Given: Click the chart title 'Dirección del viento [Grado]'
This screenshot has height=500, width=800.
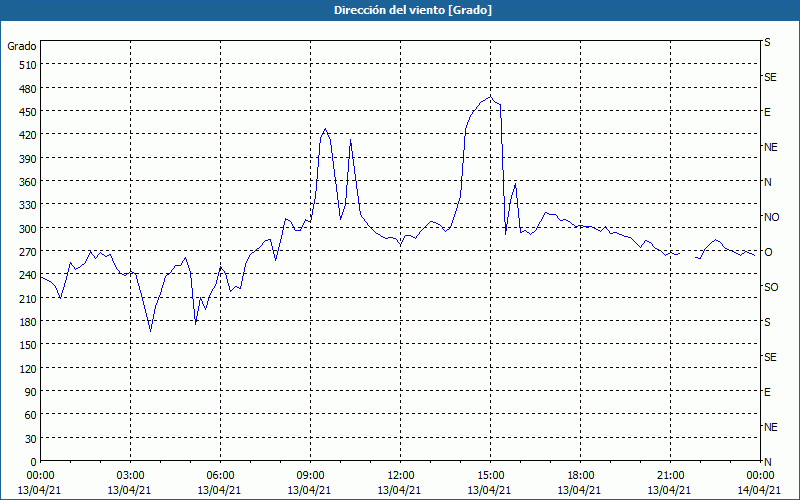Looking at the screenshot, I should [399, 10].
